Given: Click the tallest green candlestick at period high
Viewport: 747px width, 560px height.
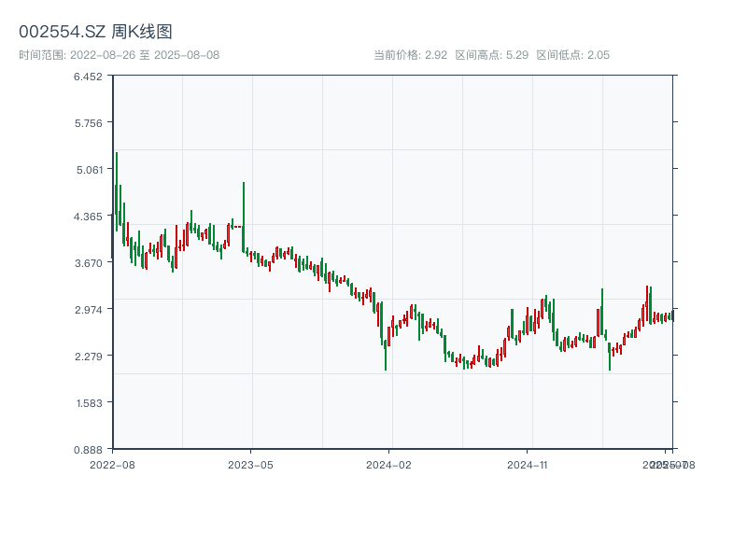Looking at the screenshot, I should [116, 192].
